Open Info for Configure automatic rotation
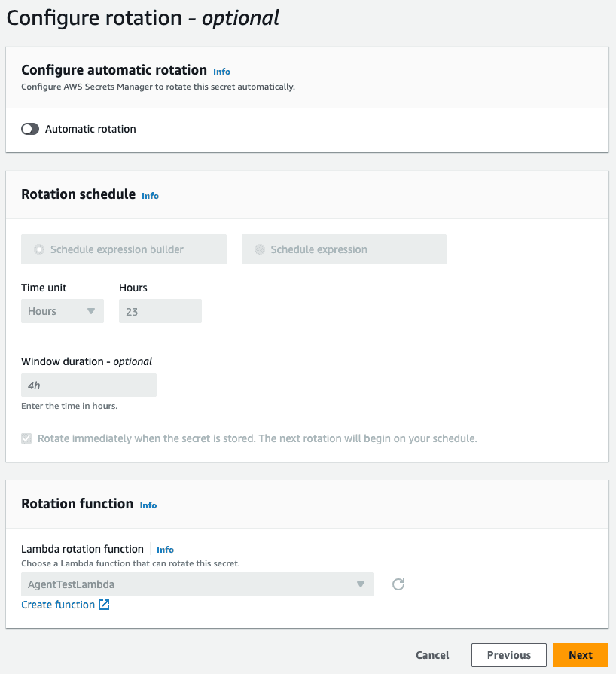The width and height of the screenshot is (616, 674). point(222,72)
